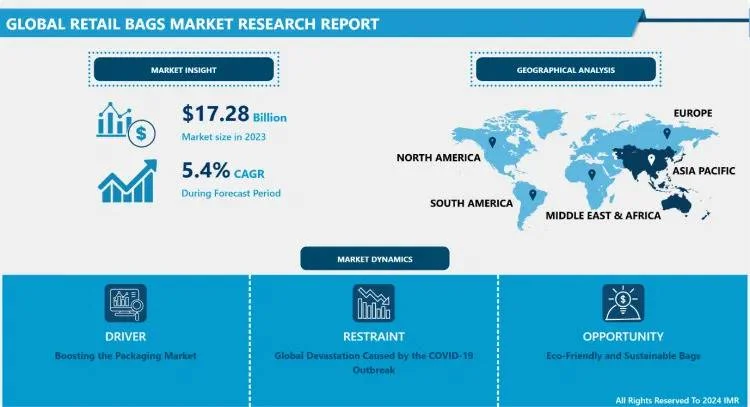Click the Market Dynamics header
The width and height of the screenshot is (750, 407).
point(375,259)
